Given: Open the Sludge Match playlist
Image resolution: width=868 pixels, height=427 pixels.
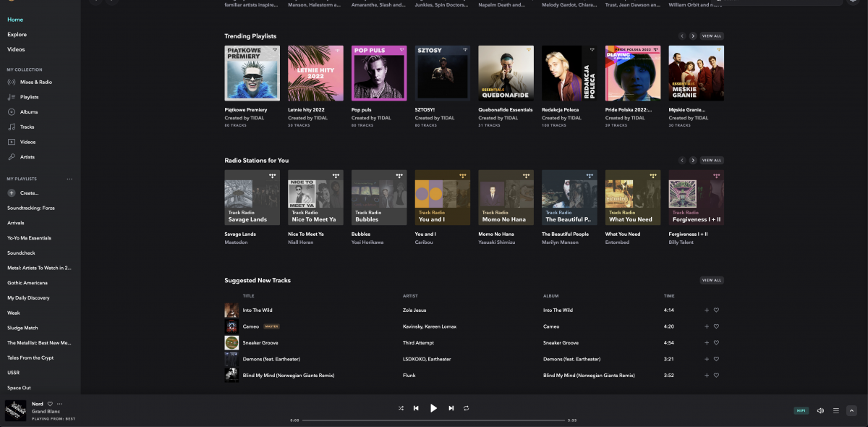Looking at the screenshot, I should click(22, 328).
